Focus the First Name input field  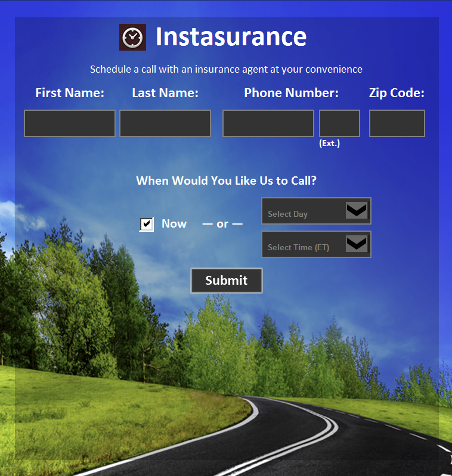pyautogui.click(x=70, y=123)
